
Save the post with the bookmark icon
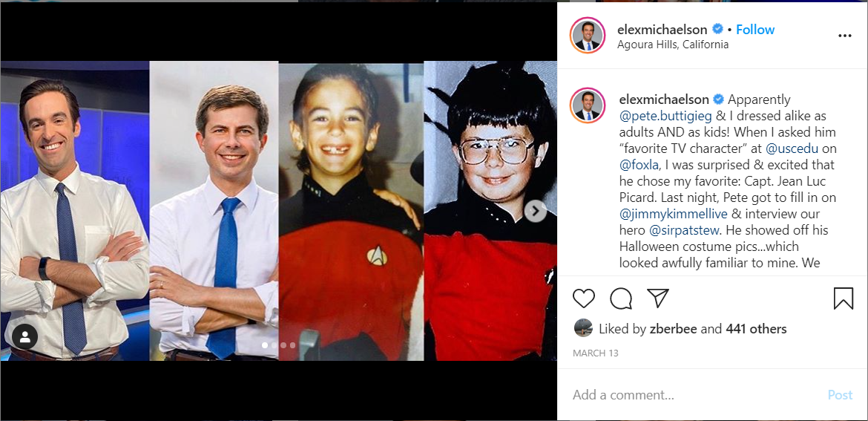(x=843, y=298)
